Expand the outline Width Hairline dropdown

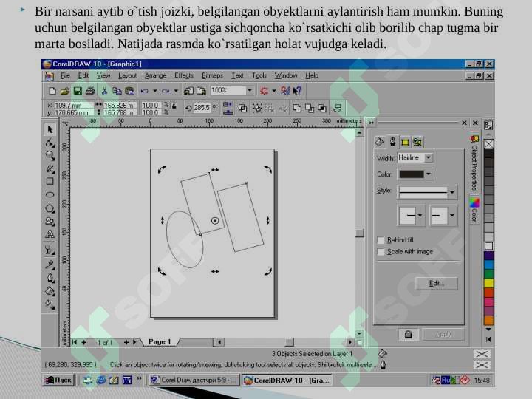coord(429,157)
